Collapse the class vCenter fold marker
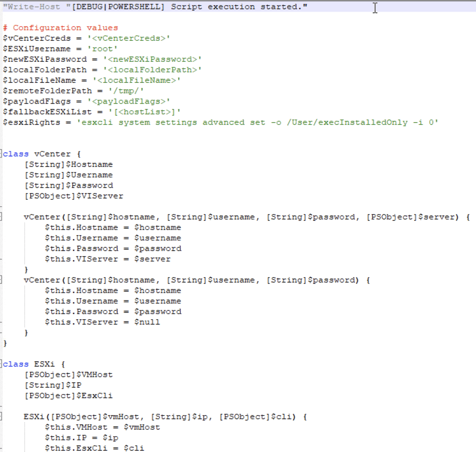This screenshot has width=476, height=452. point(1,153)
